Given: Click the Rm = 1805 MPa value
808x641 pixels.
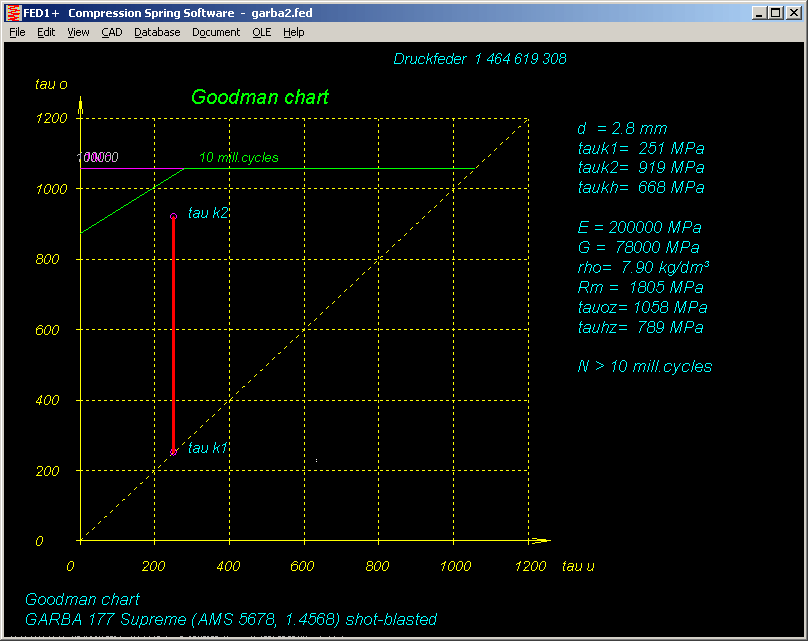Looking at the screenshot, I should 640,287.
